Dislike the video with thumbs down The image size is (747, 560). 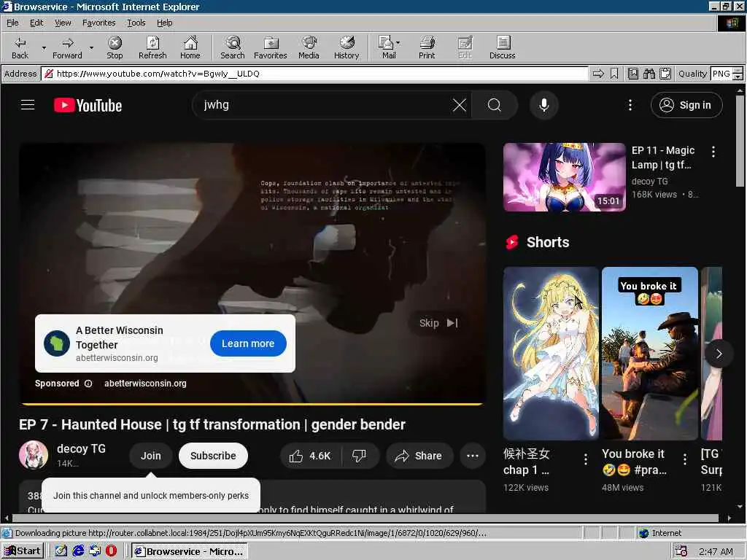359,456
